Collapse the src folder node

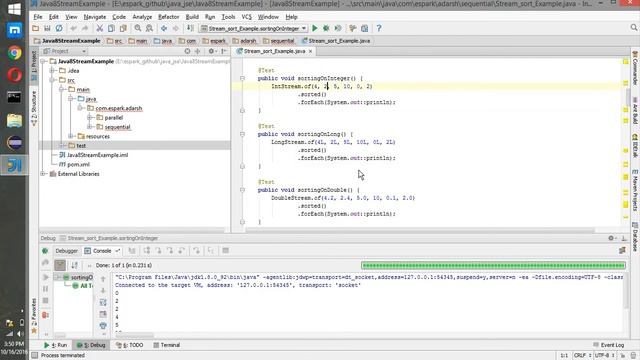[x=53, y=80]
